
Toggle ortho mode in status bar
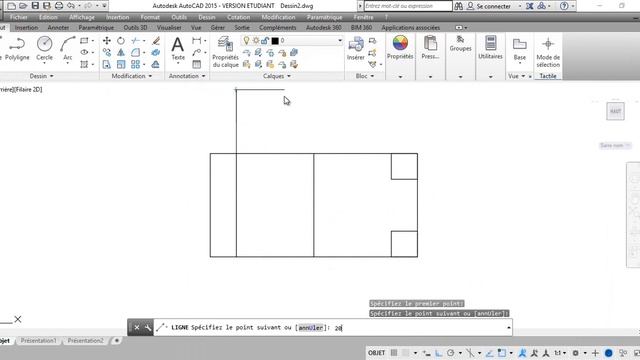439,353
